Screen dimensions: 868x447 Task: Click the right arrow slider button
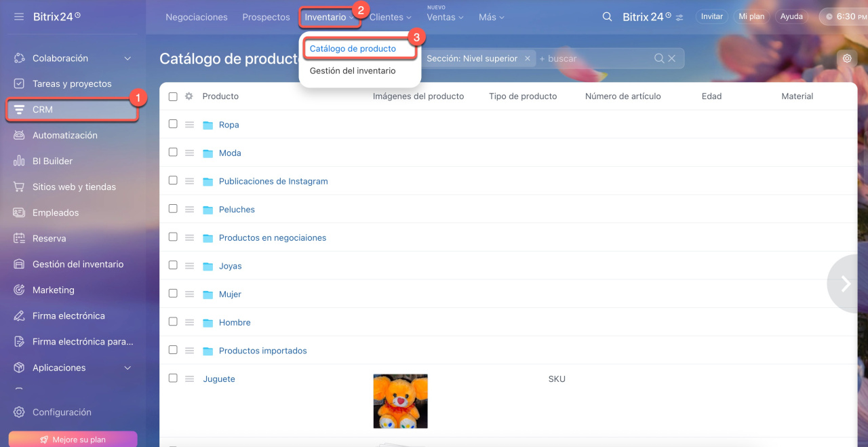click(845, 284)
